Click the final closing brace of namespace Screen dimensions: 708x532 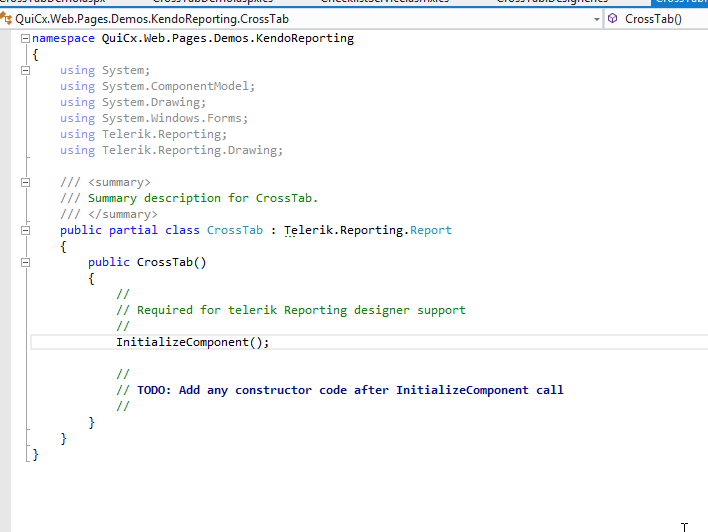(36, 454)
